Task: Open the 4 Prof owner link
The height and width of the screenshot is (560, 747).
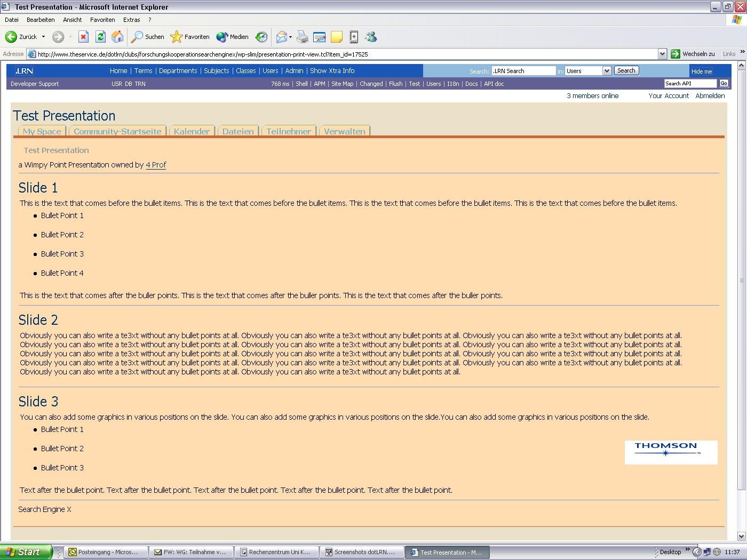Action: click(x=155, y=165)
